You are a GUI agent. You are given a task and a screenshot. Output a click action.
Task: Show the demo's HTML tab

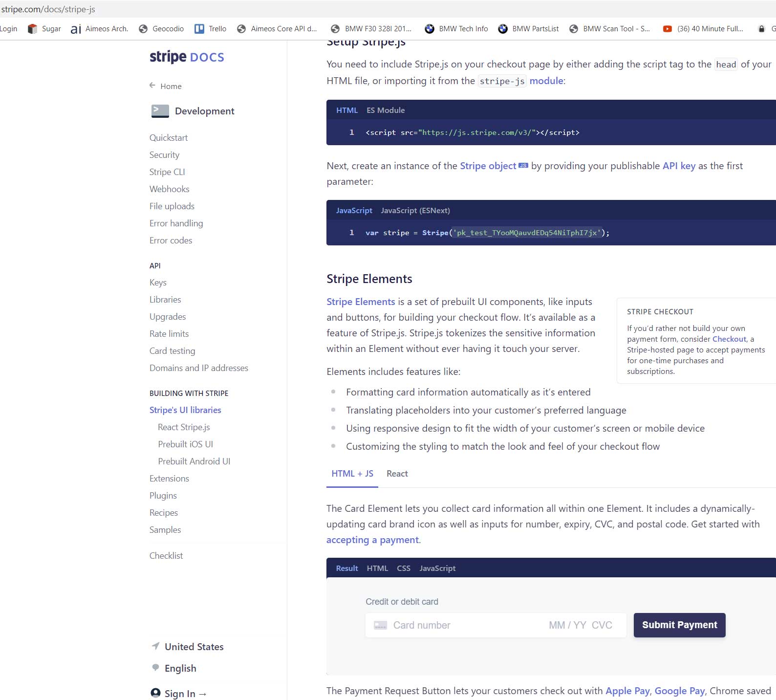pos(377,568)
